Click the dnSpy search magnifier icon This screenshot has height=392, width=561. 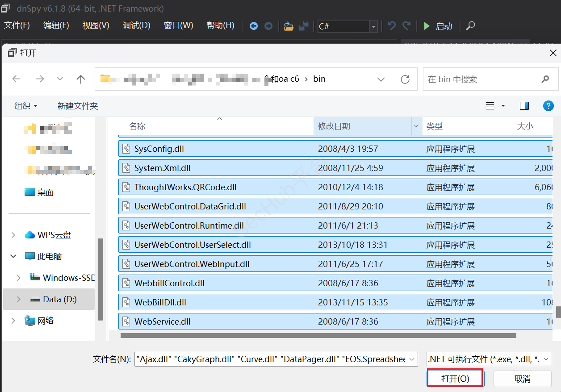[x=470, y=26]
